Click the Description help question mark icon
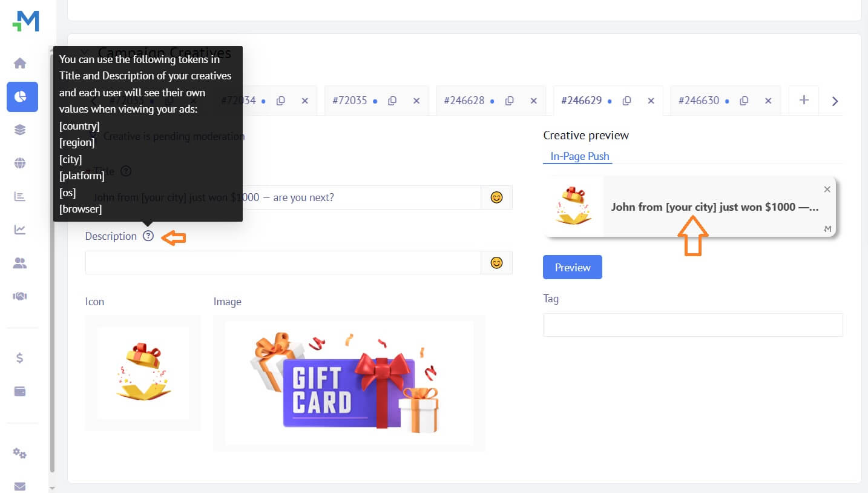868x493 pixels. tap(148, 236)
